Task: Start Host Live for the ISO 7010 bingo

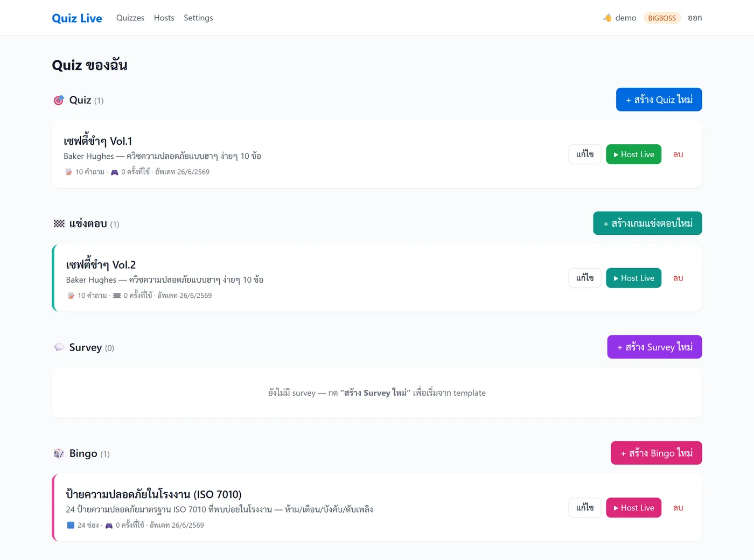Action: pos(633,508)
